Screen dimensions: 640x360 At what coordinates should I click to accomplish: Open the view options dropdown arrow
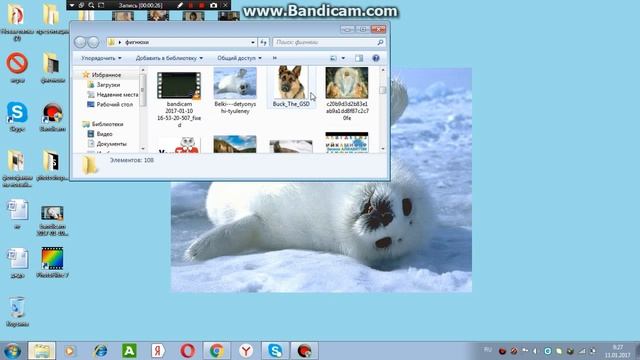tap(343, 58)
